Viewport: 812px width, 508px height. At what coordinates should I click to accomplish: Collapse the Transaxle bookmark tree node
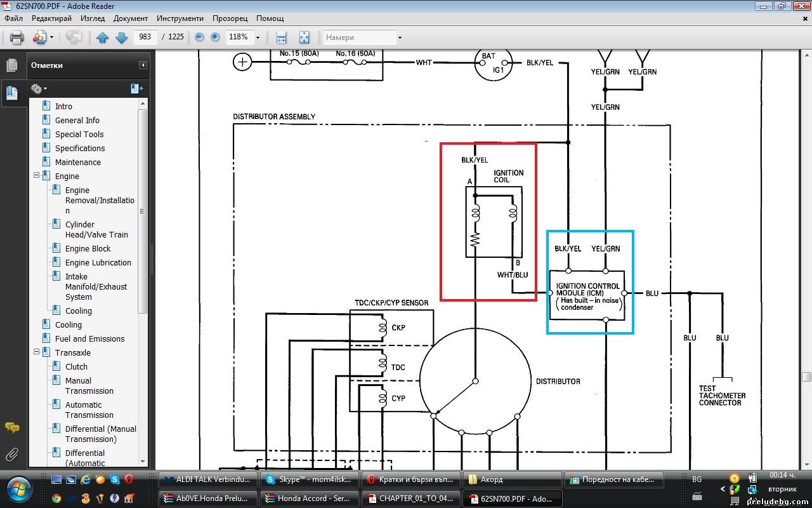pyautogui.click(x=36, y=352)
